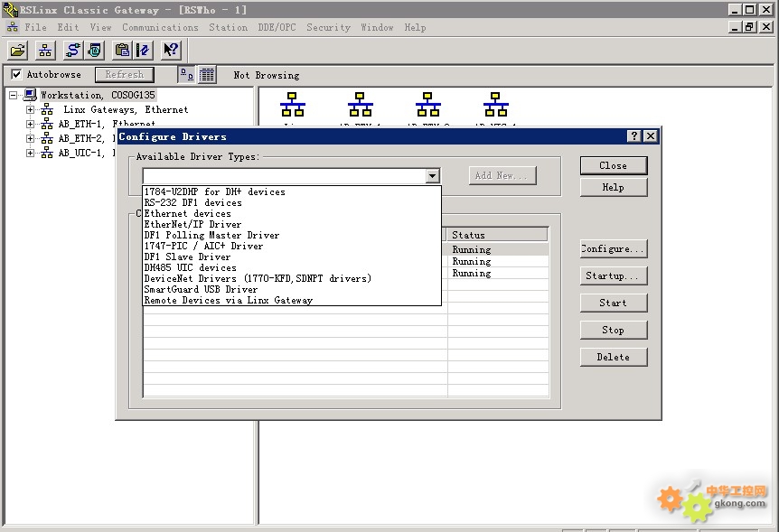
Task: Expand the AB_ETH-1 tree node
Action: pyautogui.click(x=31, y=124)
